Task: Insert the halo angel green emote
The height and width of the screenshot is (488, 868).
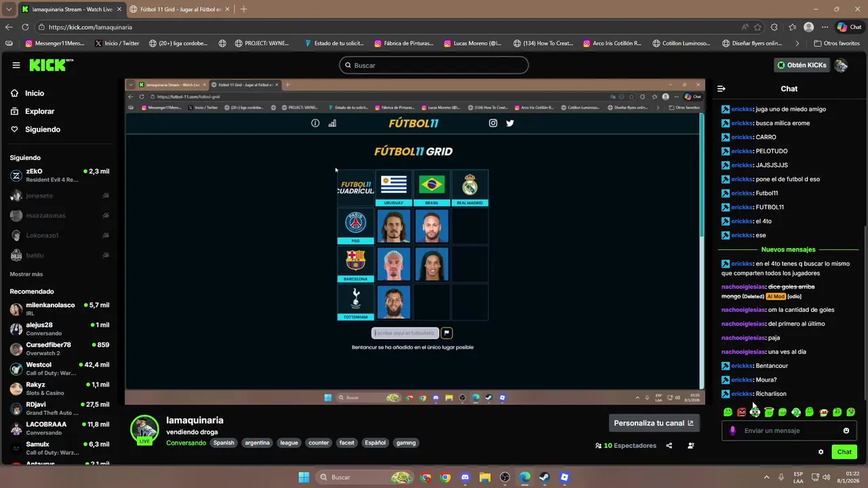Action: (x=769, y=412)
